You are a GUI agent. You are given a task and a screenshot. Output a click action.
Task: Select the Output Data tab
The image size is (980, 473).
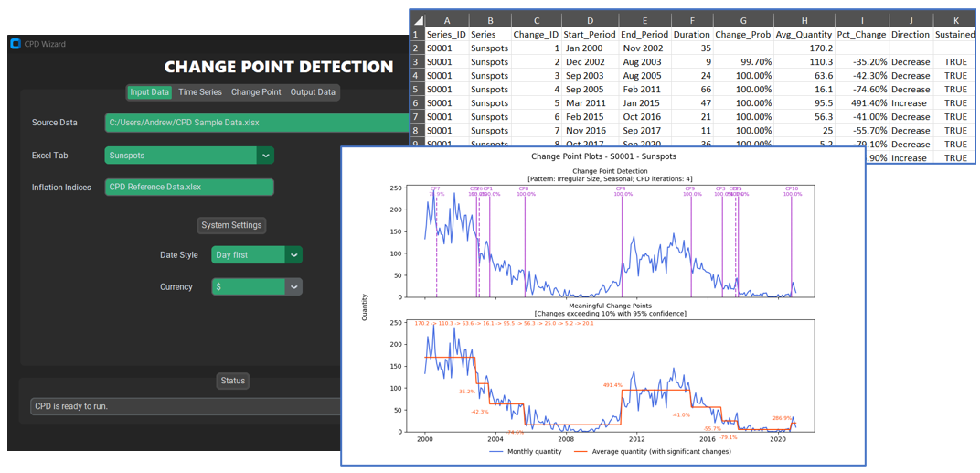tap(313, 92)
